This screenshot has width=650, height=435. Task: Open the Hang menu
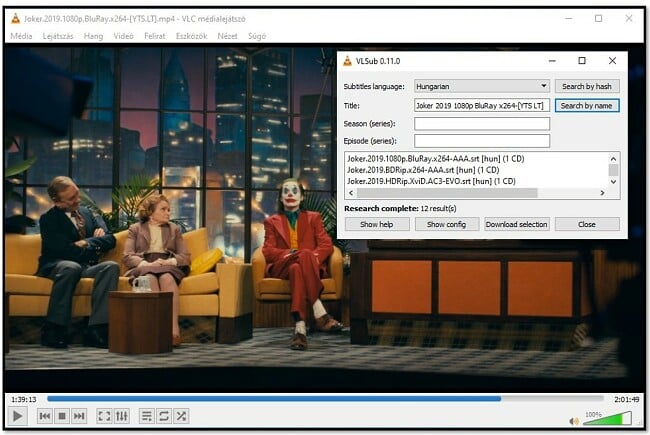point(93,36)
